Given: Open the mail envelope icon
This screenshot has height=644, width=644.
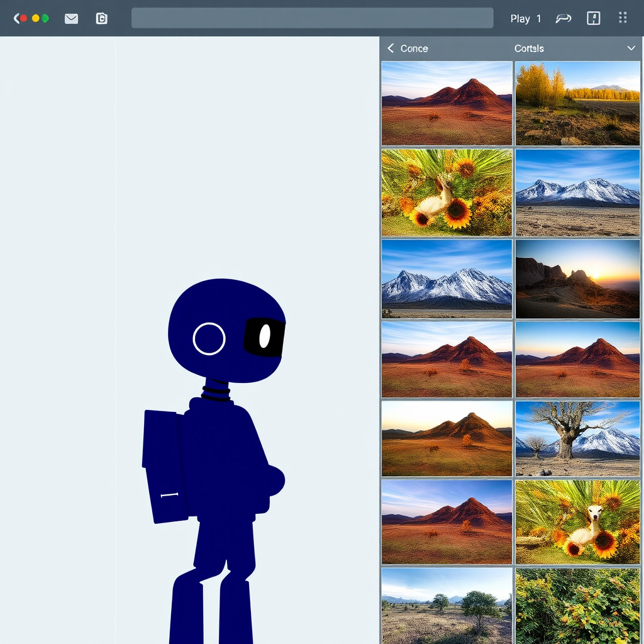Looking at the screenshot, I should click(x=71, y=18).
